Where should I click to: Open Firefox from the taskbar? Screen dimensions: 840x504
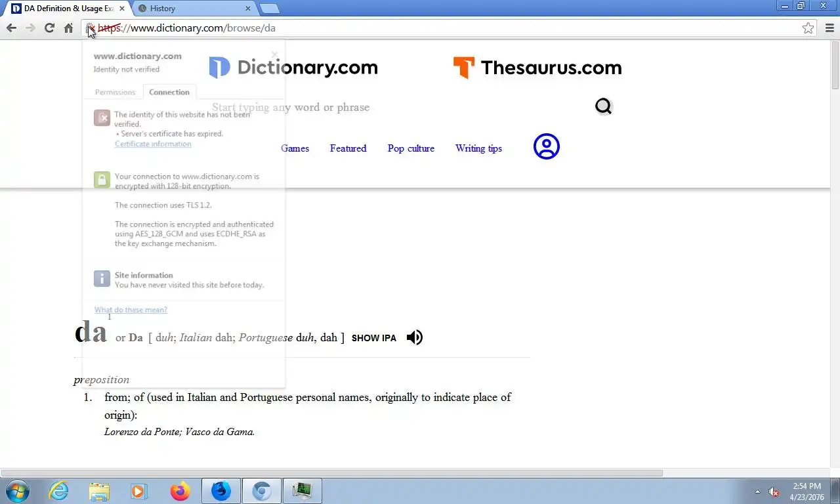(179, 491)
